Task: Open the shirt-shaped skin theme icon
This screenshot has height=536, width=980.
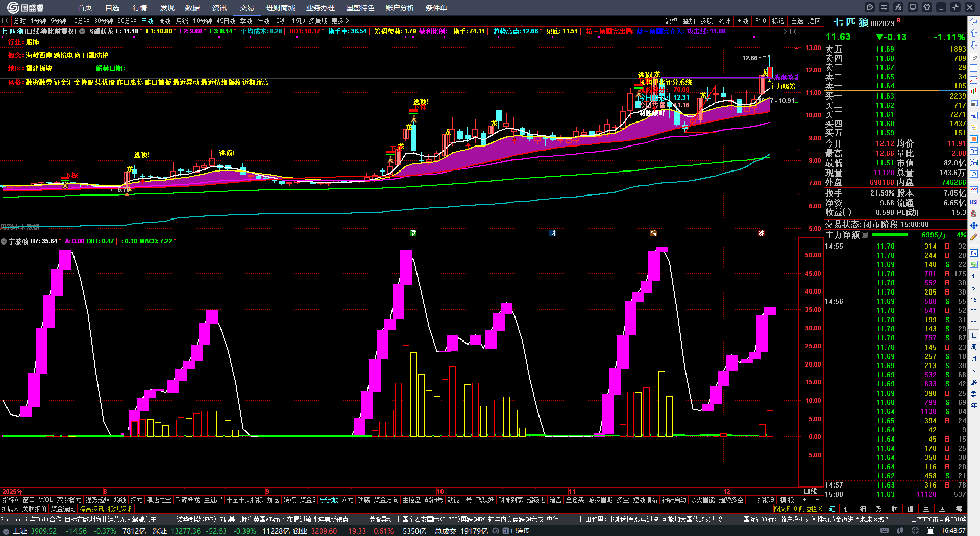Action: point(927,7)
